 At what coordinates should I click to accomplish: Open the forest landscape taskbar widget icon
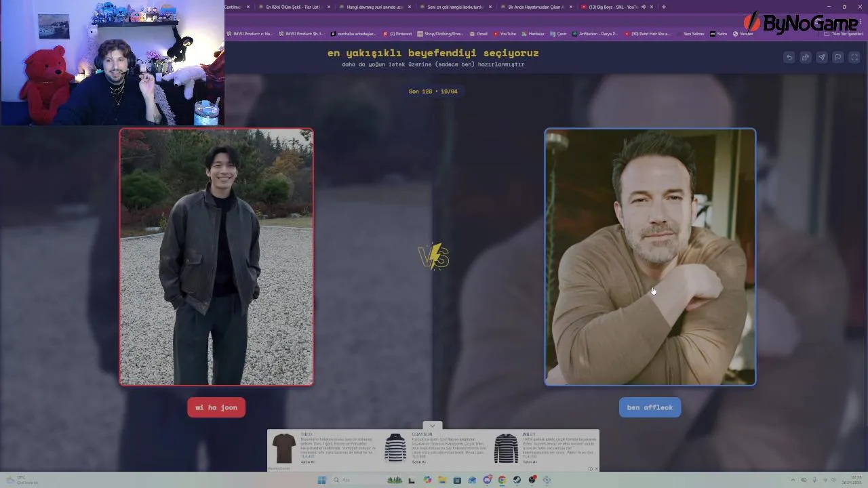tap(395, 480)
